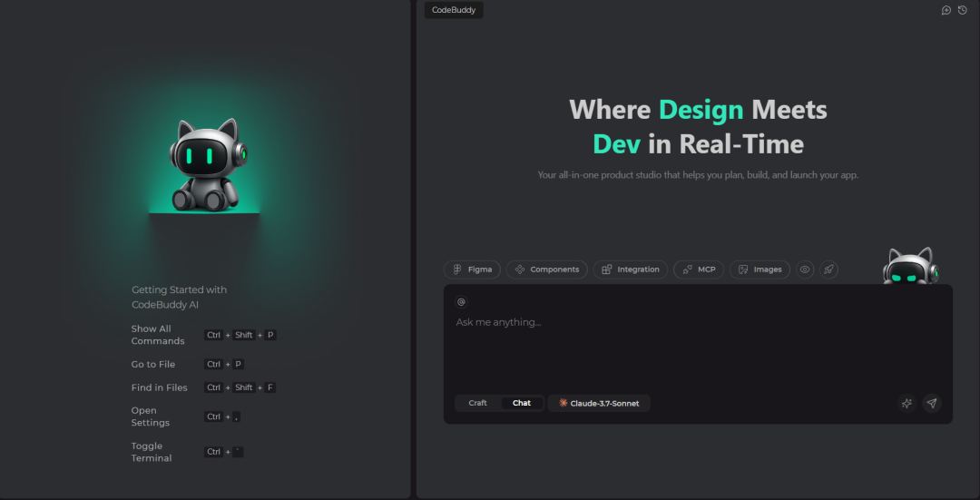Click the Figma logo icon

456,270
